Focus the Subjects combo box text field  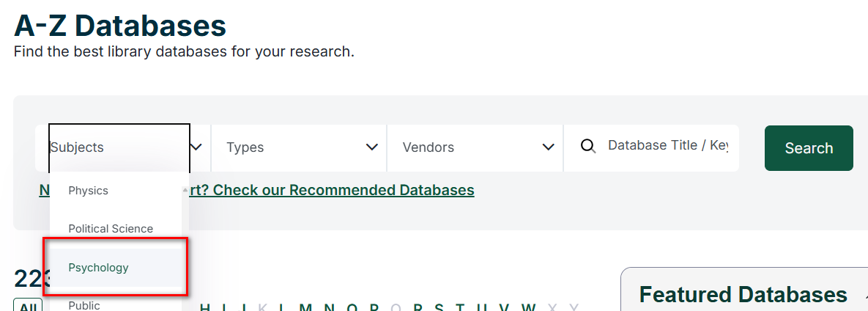(117, 147)
